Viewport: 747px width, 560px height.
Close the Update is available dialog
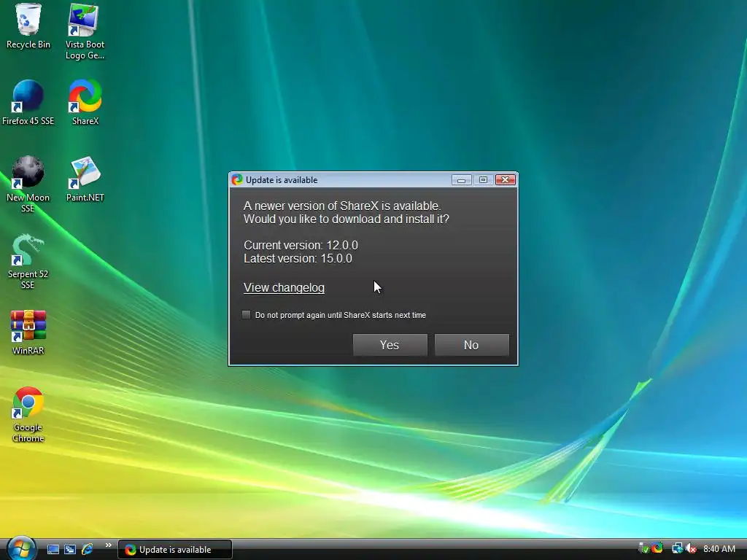[x=506, y=179]
